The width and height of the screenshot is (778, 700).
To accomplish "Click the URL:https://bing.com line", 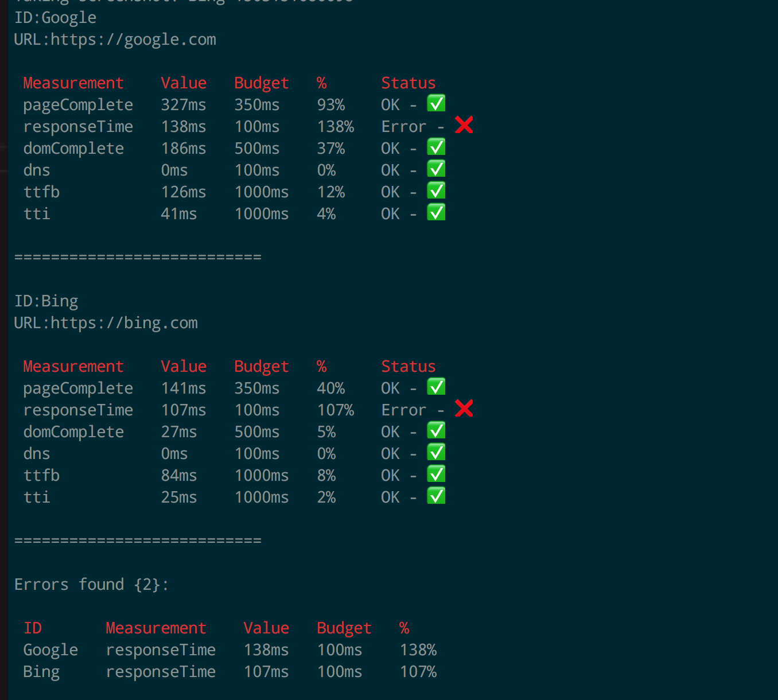I will point(106,323).
